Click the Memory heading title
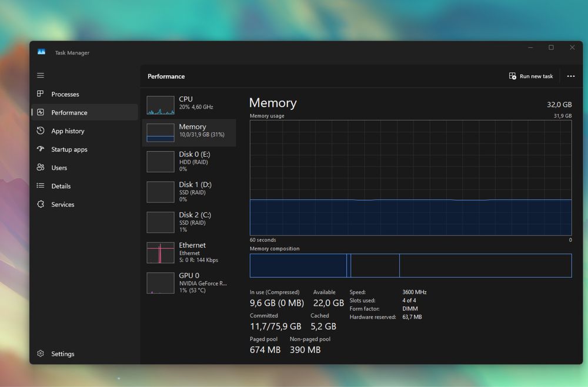 point(273,103)
